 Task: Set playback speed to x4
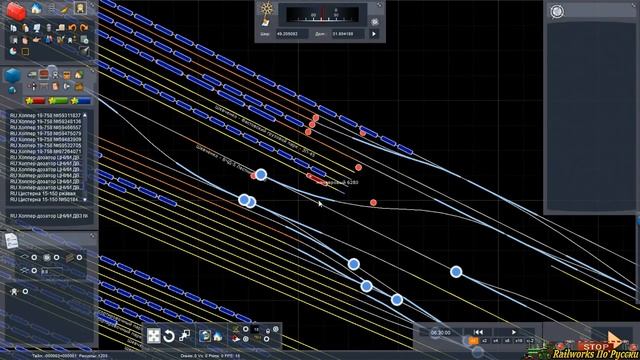click(496, 340)
